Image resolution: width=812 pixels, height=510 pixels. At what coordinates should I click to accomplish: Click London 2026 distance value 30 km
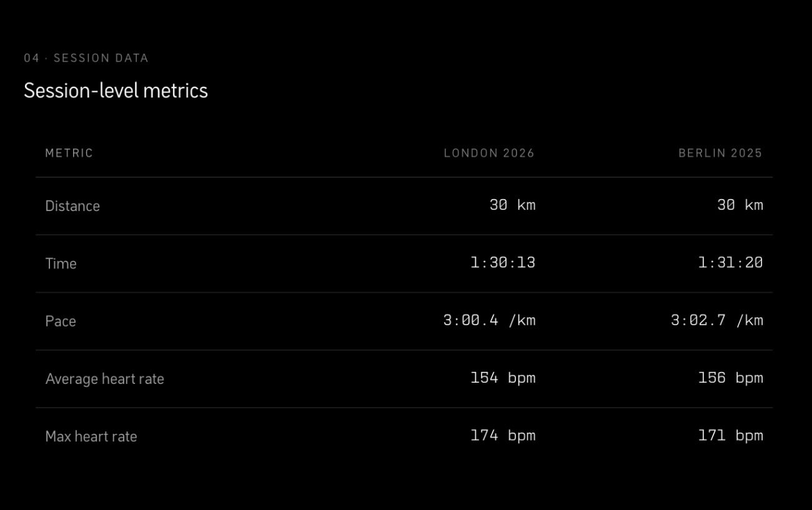[x=512, y=205]
